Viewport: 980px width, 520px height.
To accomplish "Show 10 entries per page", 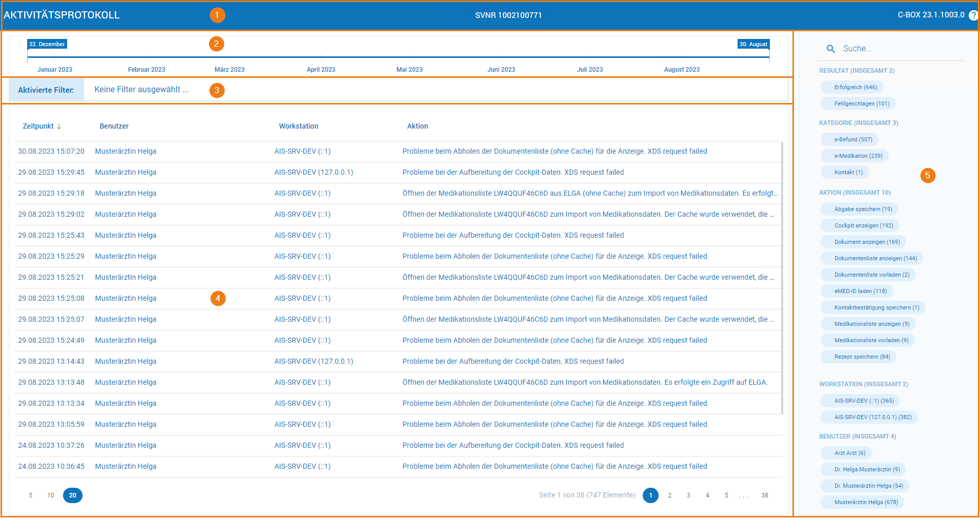I will click(x=51, y=495).
